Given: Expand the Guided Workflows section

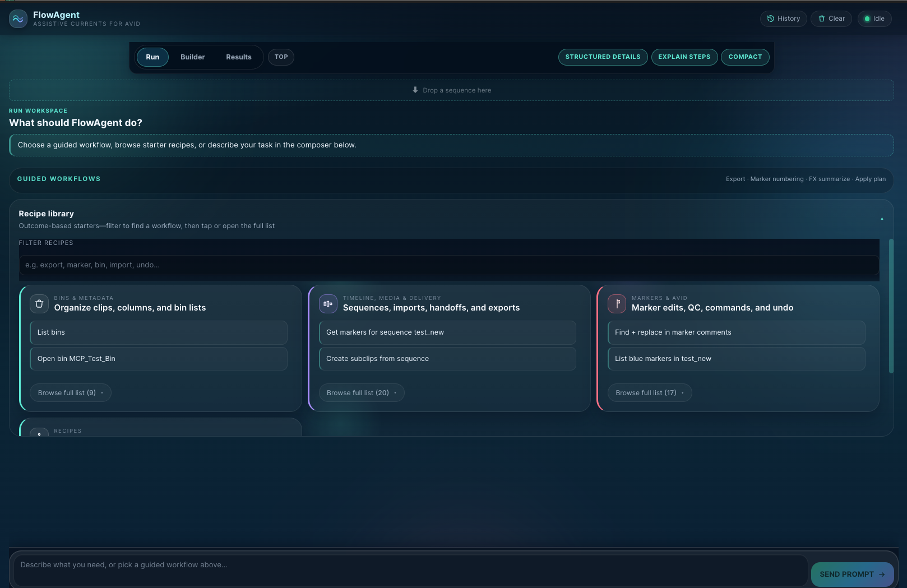Looking at the screenshot, I should 451,179.
